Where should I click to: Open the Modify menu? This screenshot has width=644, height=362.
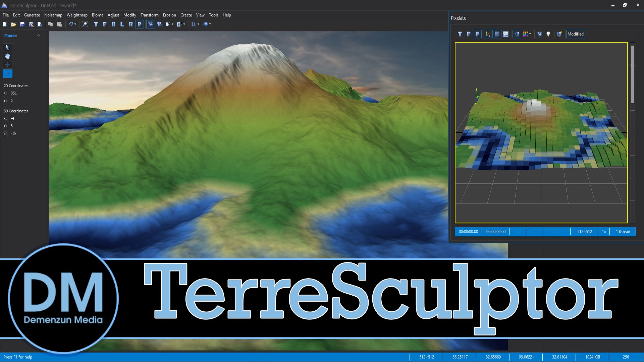(x=130, y=15)
